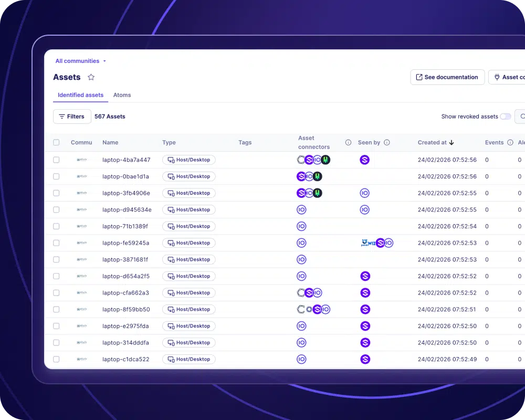
Task: Select the Identified assets tab
Action: pyautogui.click(x=80, y=95)
